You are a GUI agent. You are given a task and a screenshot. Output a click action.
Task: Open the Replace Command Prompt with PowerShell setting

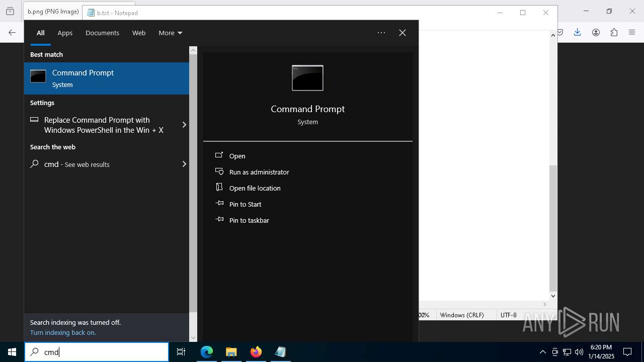[x=103, y=125]
